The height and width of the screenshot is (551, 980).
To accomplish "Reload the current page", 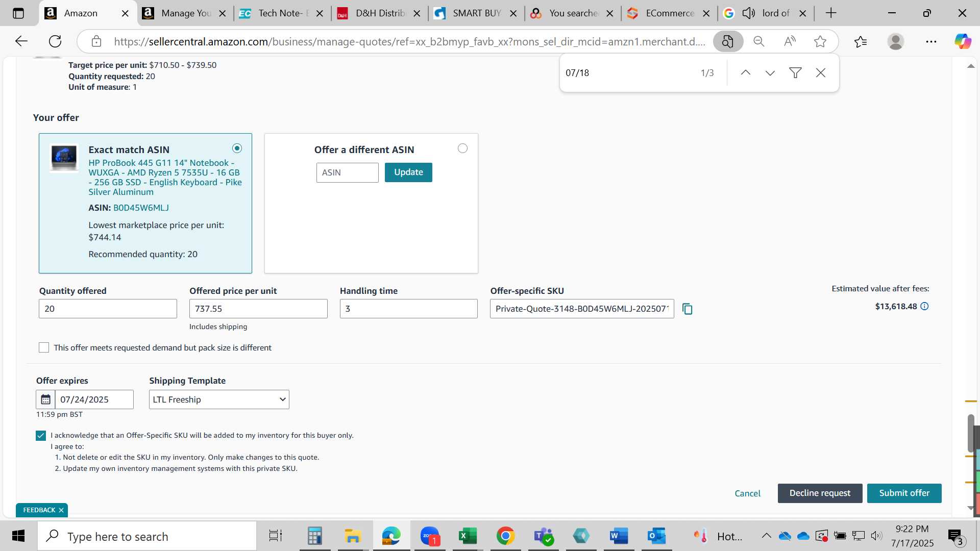I will [55, 41].
